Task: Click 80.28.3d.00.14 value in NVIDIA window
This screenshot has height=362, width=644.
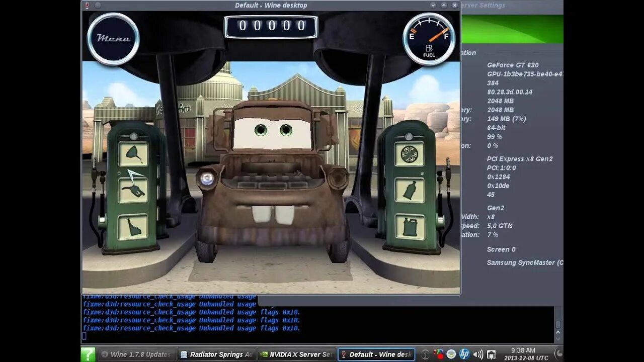Action: [x=510, y=92]
